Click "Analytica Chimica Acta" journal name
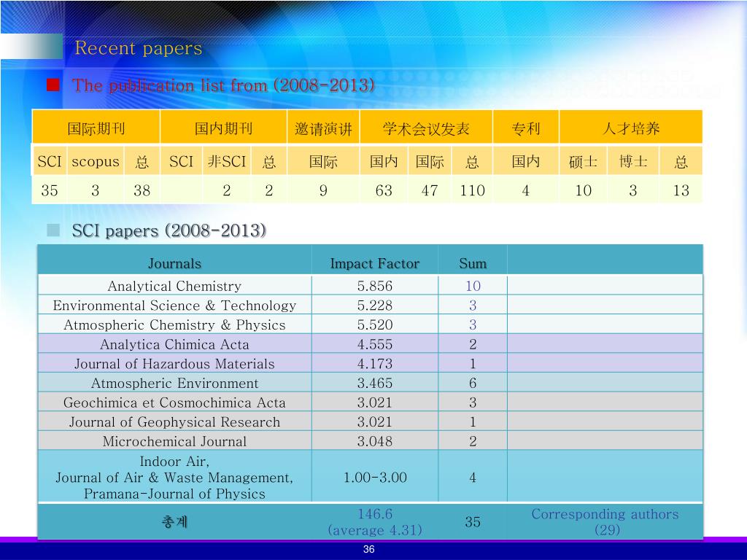747x560 pixels. pyautogui.click(x=175, y=344)
